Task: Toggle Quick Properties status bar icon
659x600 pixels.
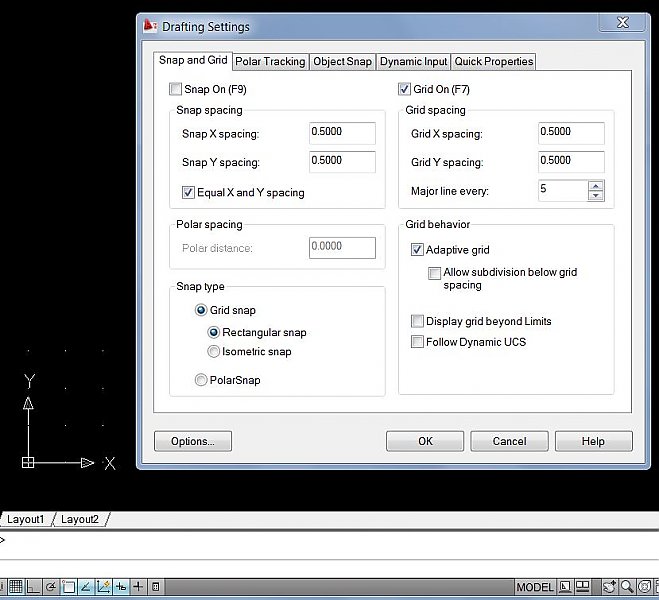Action: click(x=156, y=587)
